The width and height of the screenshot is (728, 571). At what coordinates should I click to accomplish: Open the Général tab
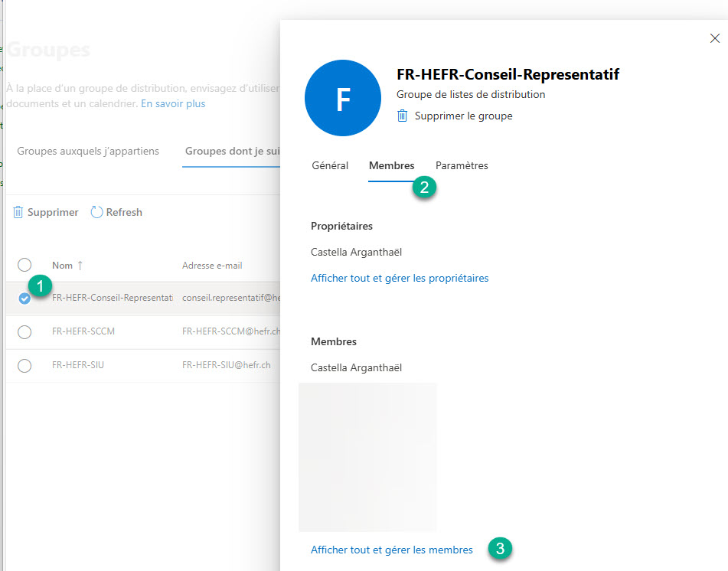330,165
